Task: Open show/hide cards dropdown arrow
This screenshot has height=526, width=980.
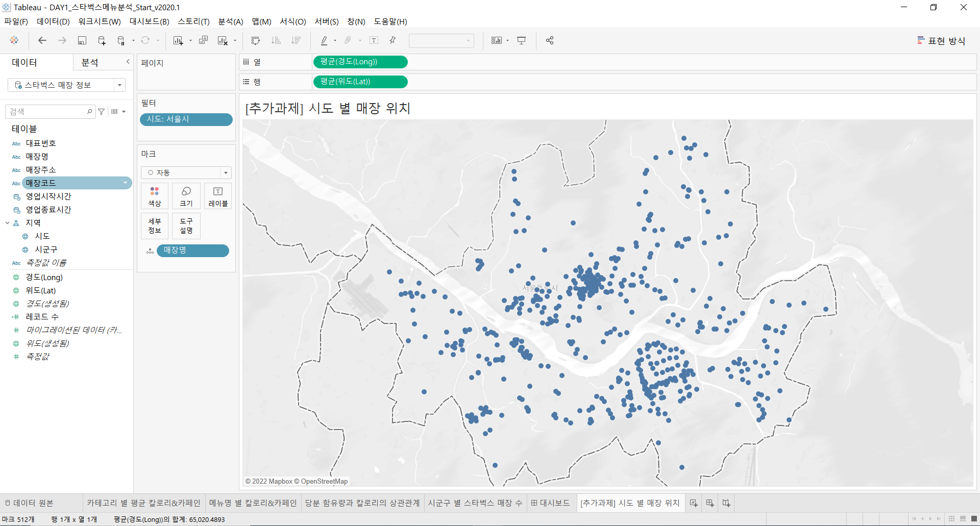Action: [x=508, y=41]
